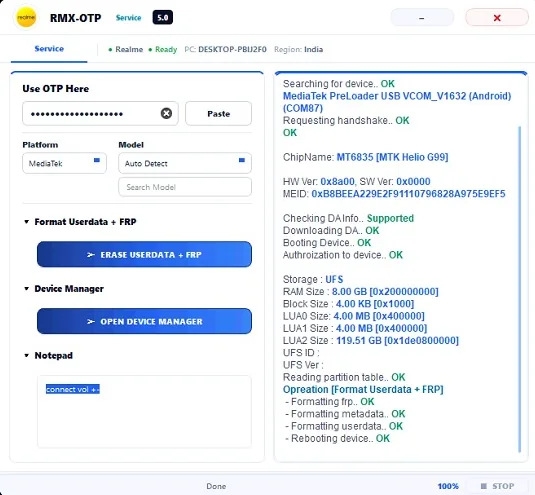Switch to the Service tab
535x495 pixels.
click(49, 49)
